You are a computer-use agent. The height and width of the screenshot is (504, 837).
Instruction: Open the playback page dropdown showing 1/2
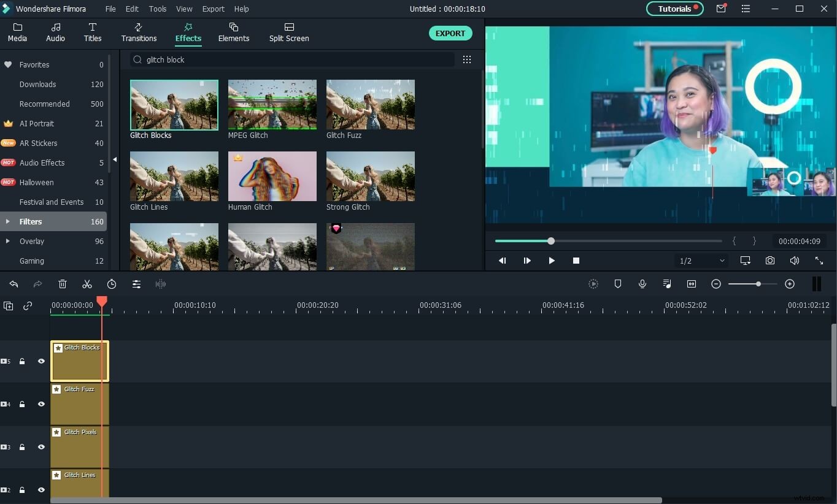(700, 261)
